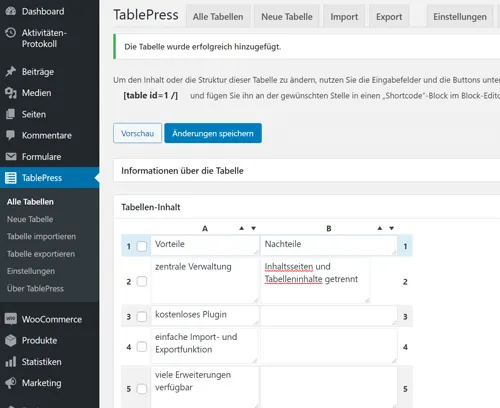Screen dimensions: 500x408
Task: Open Medien in sidebar
Action: click(36, 93)
